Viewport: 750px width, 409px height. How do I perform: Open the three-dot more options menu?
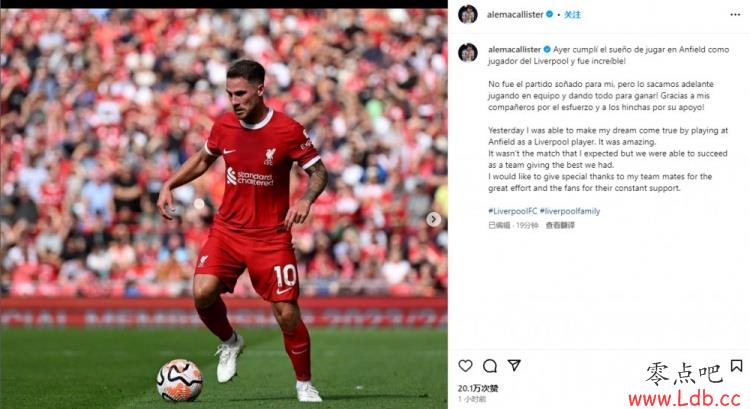[x=735, y=15]
